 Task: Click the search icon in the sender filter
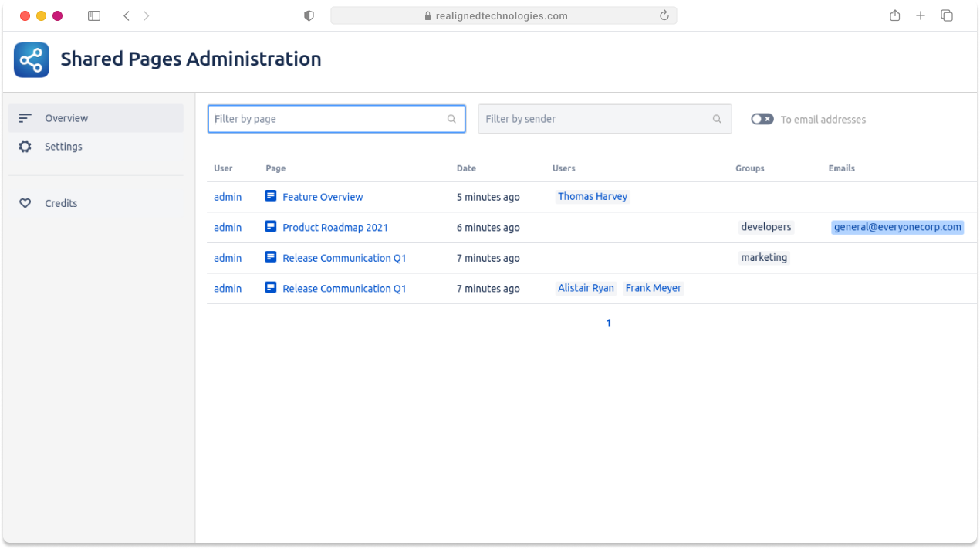(x=717, y=119)
